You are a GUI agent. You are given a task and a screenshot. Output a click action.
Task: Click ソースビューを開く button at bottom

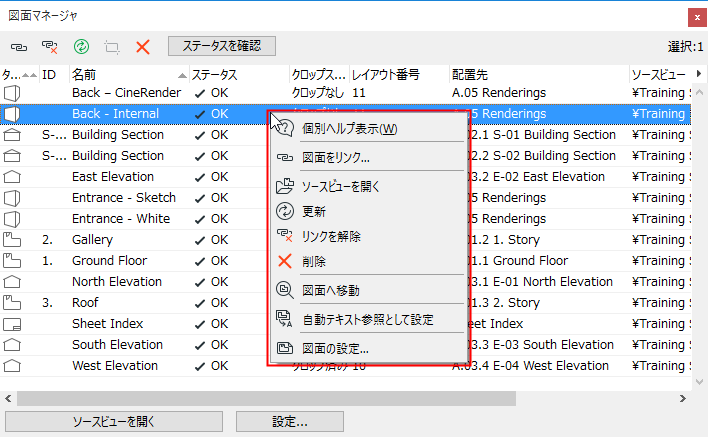[114, 422]
